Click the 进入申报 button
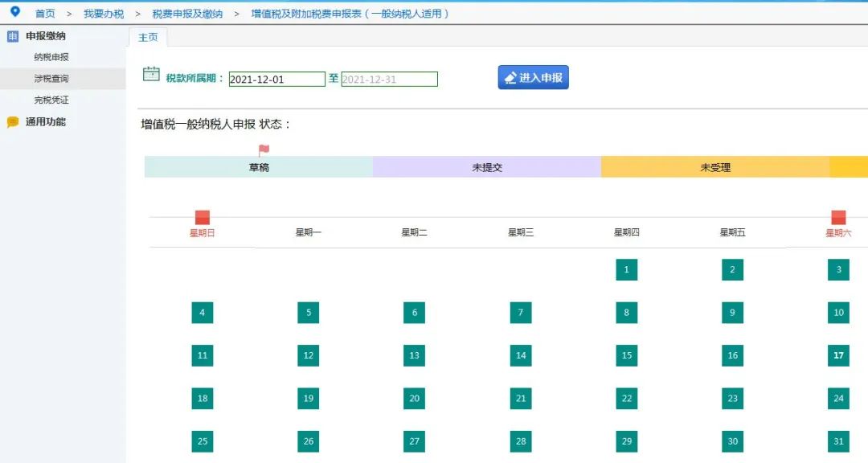 (533, 77)
